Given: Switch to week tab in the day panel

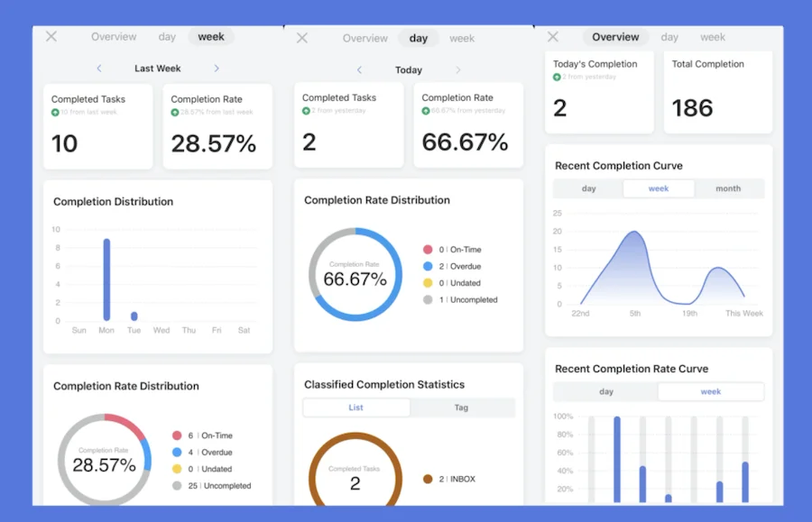Looking at the screenshot, I should [x=461, y=38].
